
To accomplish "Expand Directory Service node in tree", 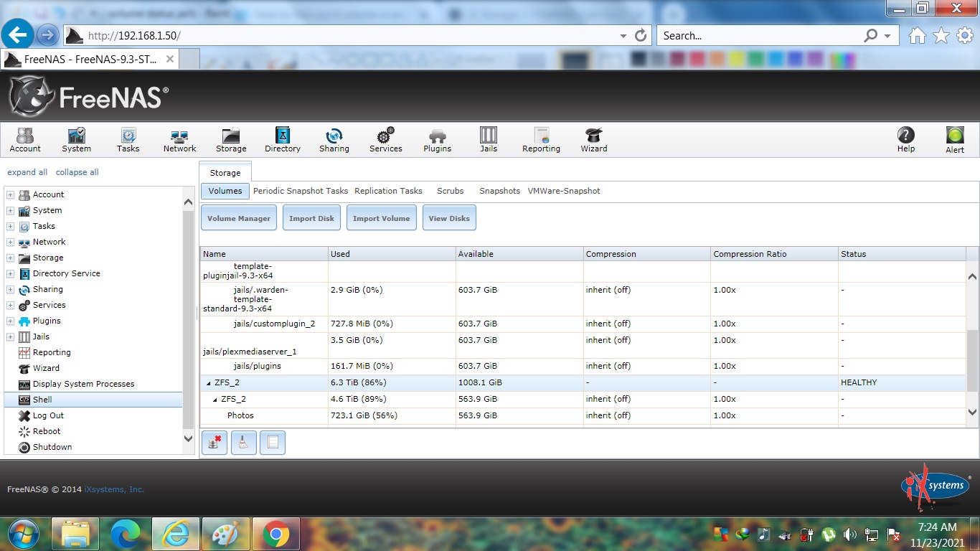I will pos(11,273).
